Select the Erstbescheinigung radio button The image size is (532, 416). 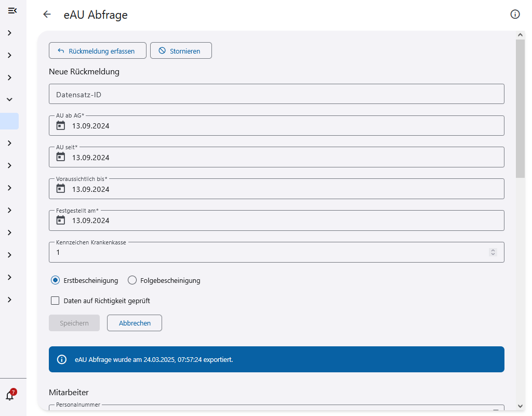[x=55, y=280]
